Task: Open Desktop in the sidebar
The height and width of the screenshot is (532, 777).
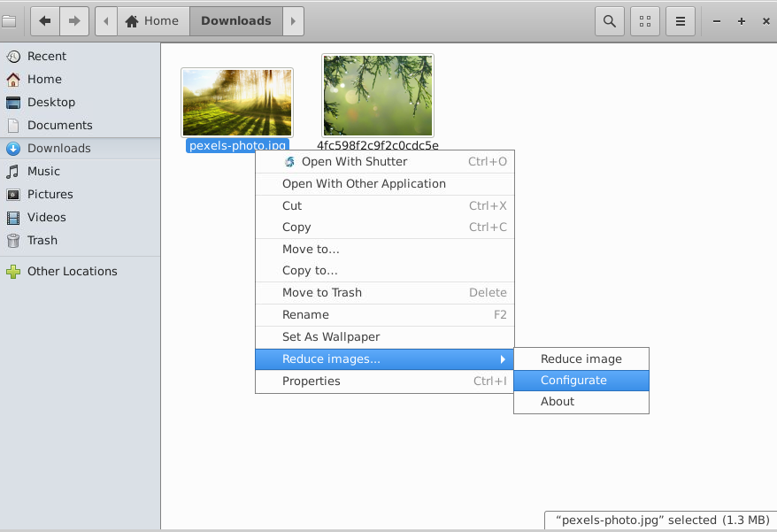Action: click(x=80, y=102)
